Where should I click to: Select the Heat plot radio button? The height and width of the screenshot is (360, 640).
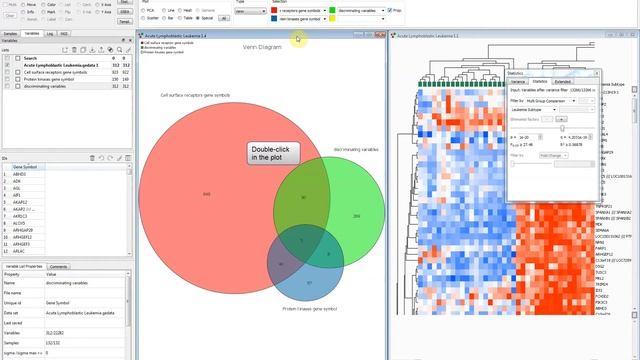[180, 10]
